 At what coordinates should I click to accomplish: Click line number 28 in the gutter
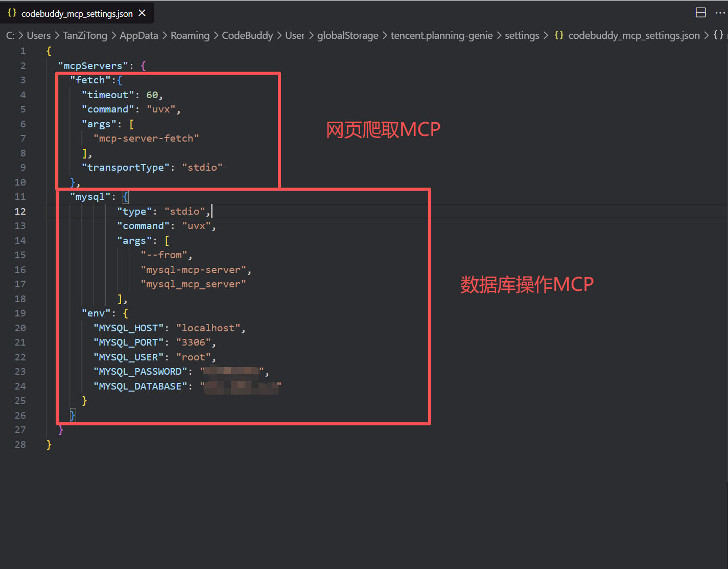[20, 444]
